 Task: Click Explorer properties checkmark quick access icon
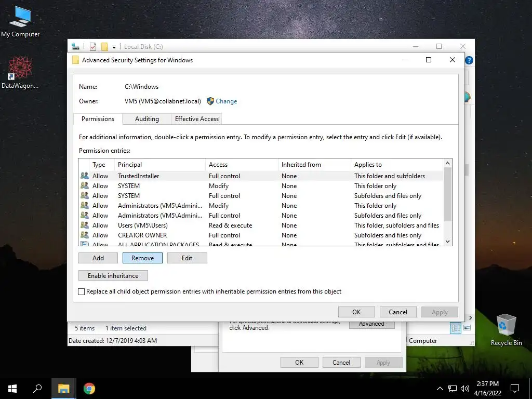(x=93, y=47)
